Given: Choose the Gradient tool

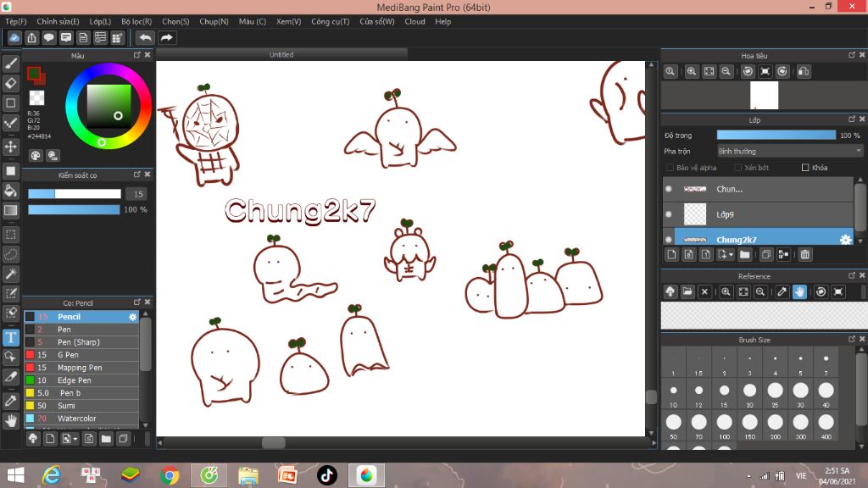Looking at the screenshot, I should [10, 210].
